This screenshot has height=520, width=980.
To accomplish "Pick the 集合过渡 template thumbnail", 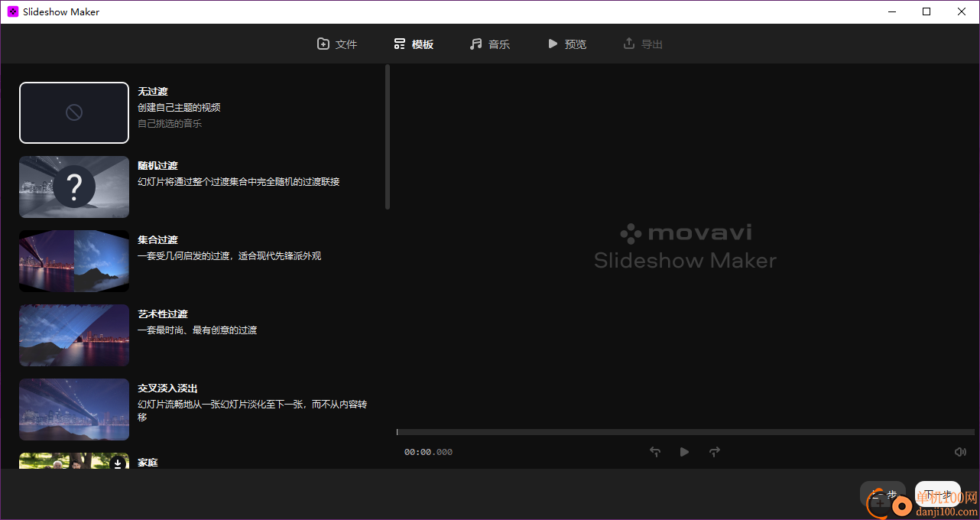I will (x=74, y=261).
